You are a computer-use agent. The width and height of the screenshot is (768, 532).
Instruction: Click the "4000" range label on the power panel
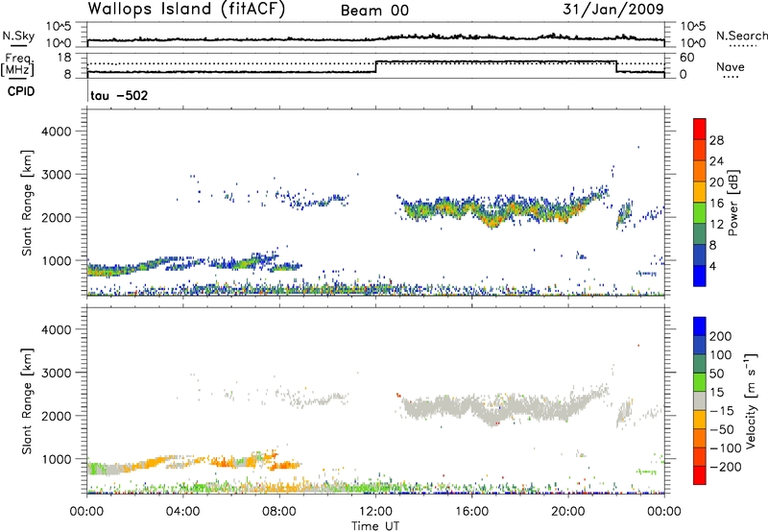56,132
